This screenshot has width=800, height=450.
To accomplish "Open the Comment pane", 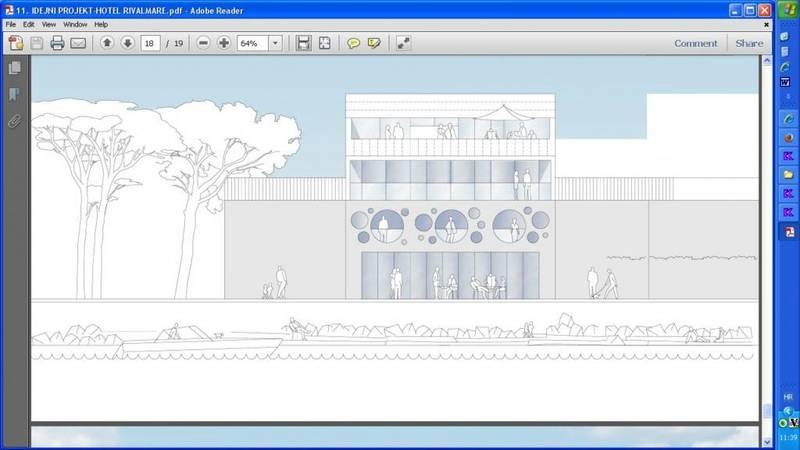I will (695, 43).
